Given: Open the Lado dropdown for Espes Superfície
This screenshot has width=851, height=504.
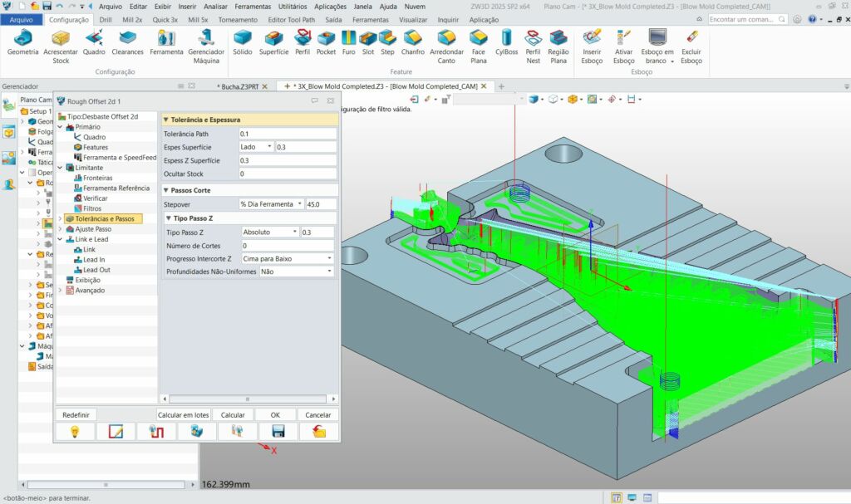Looking at the screenshot, I should tap(257, 147).
